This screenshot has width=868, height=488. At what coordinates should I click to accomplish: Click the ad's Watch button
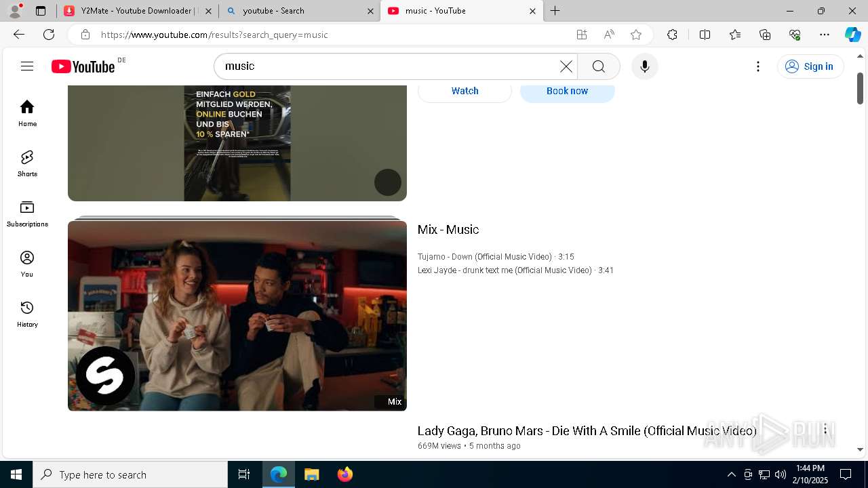[465, 91]
